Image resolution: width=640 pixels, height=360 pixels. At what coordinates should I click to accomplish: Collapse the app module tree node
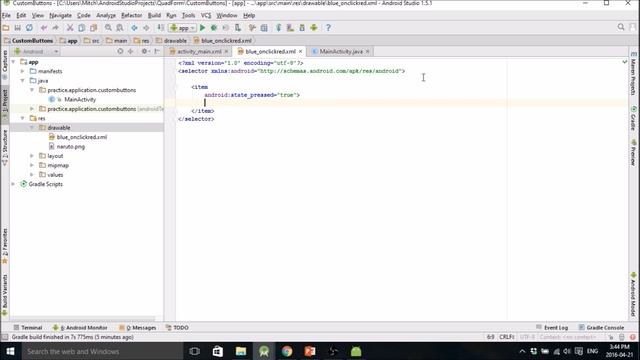coord(13,62)
